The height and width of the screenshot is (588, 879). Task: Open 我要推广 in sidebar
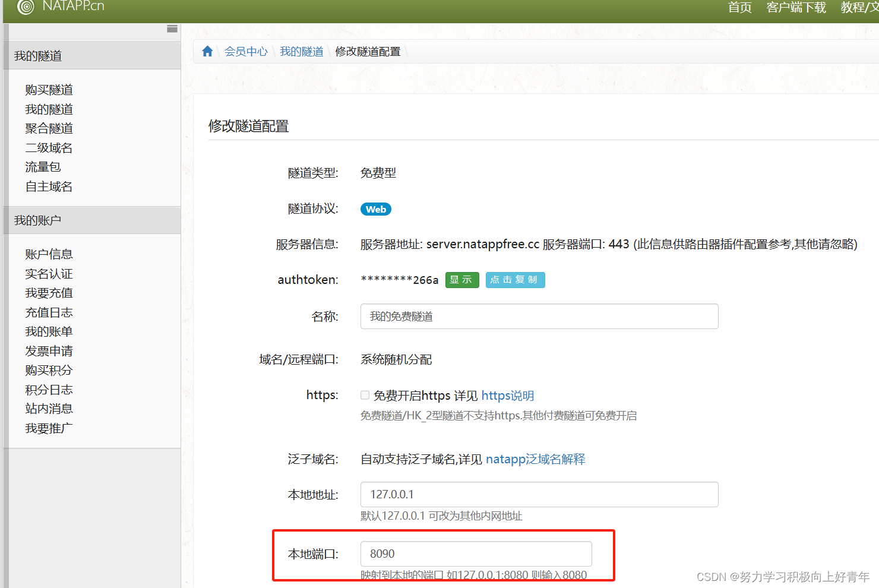[49, 428]
